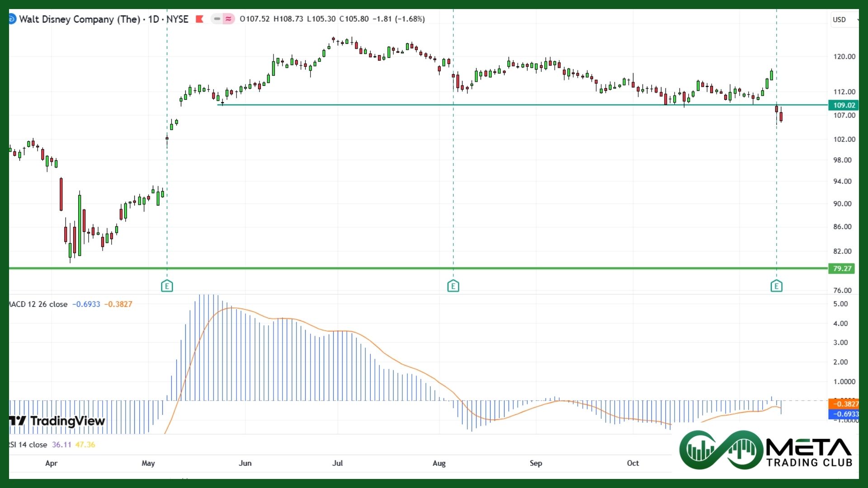This screenshot has width=868, height=488.
Task: Click the orange -0.3827 MACD signal label
Action: point(844,404)
